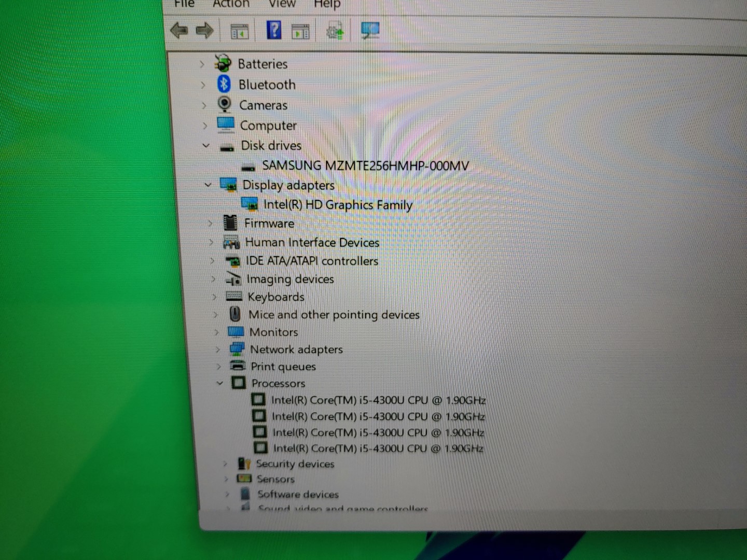Screen dimensions: 747x560
Task: Click the Batteries category icon
Action: coord(223,63)
